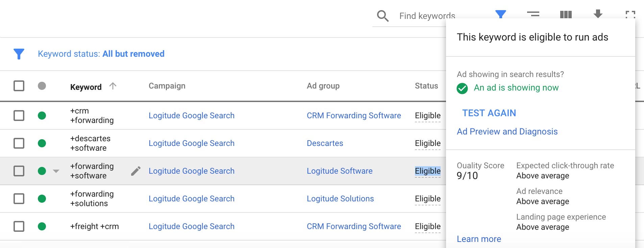Screen dimensions: 644x248
Task: Sort by Ad group column header
Action: coord(323,86)
